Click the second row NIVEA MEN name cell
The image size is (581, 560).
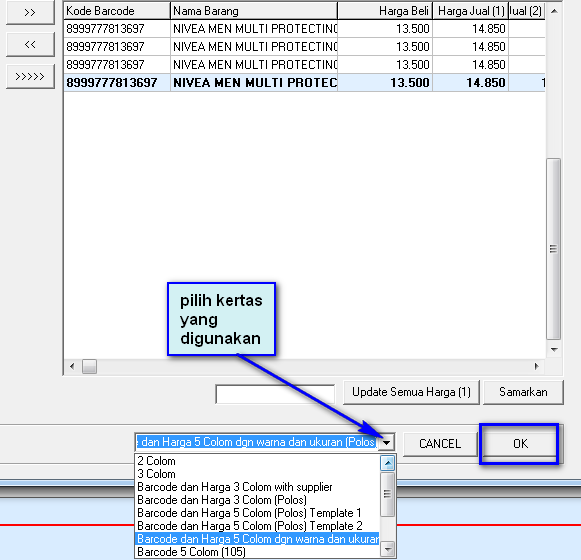click(254, 47)
